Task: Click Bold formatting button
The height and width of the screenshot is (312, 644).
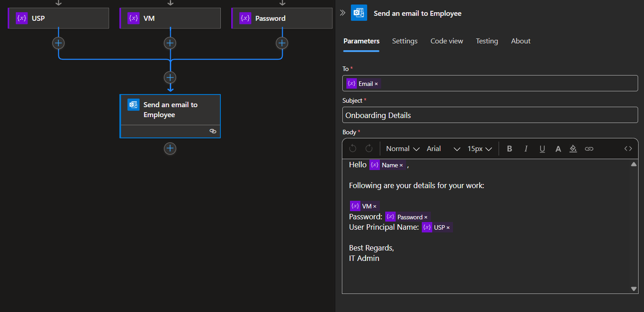Action: coord(509,149)
